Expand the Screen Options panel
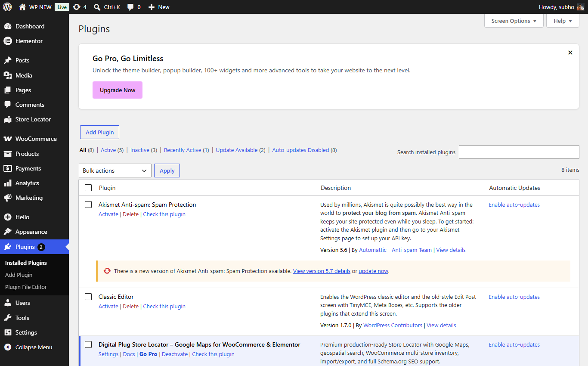 pyautogui.click(x=514, y=21)
